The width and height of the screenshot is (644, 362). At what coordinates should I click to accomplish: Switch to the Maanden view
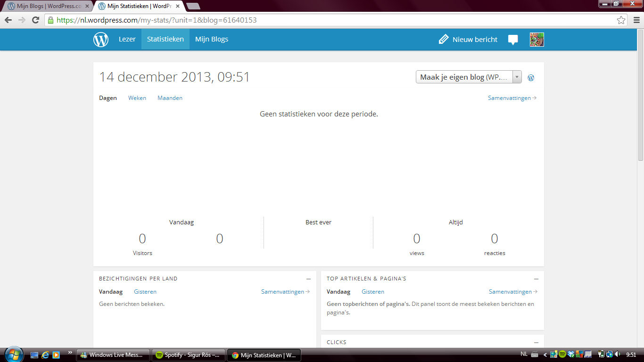pos(170,98)
